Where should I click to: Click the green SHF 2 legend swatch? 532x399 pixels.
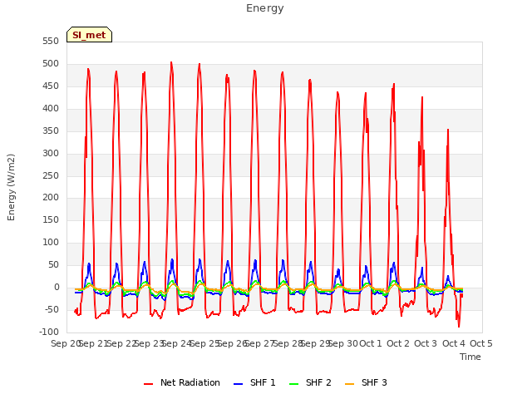(293, 384)
